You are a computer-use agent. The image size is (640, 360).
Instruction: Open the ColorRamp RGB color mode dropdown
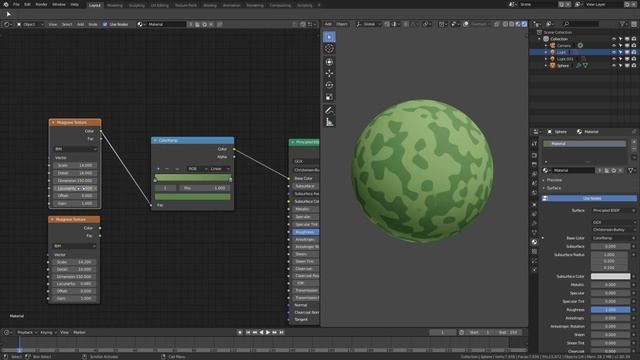[x=198, y=169]
